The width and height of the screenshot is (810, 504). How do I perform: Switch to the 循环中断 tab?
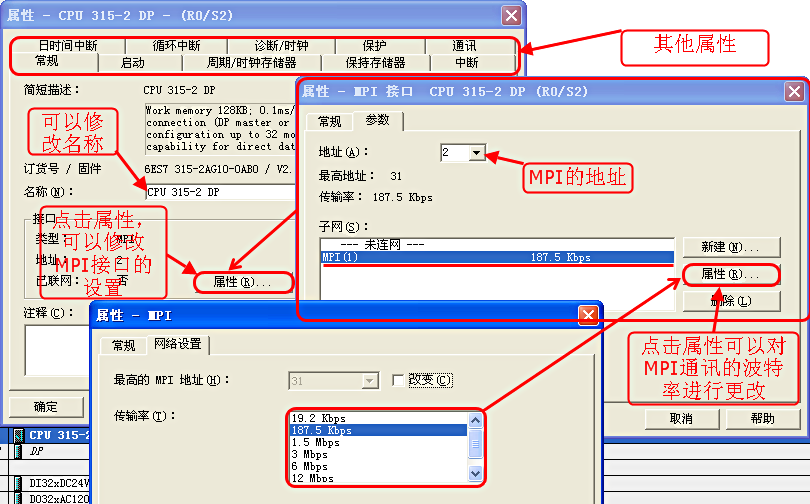(x=176, y=45)
